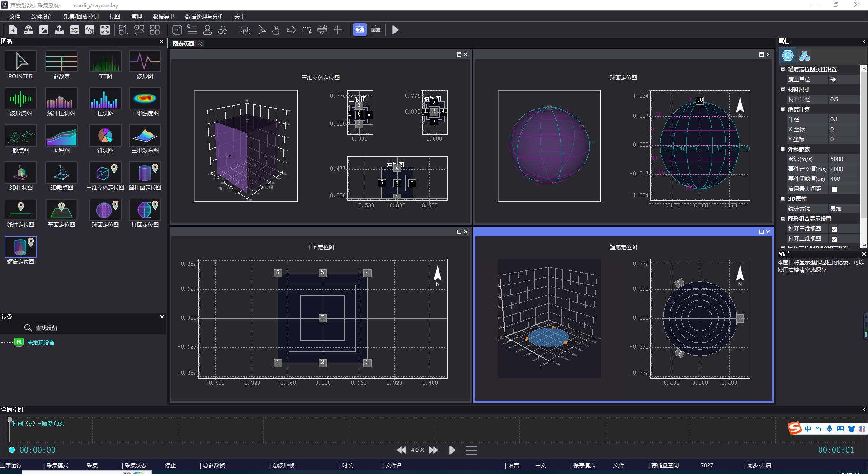Toggle the 启用最大间距 checkbox
Image resolution: width=868 pixels, height=474 pixels.
[x=834, y=189]
